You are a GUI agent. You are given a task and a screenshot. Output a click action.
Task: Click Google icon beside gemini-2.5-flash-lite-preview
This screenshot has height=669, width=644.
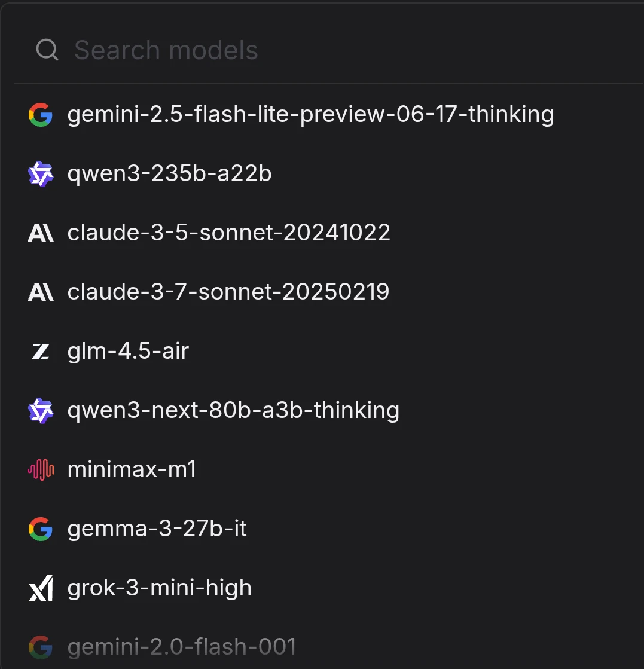click(x=41, y=114)
